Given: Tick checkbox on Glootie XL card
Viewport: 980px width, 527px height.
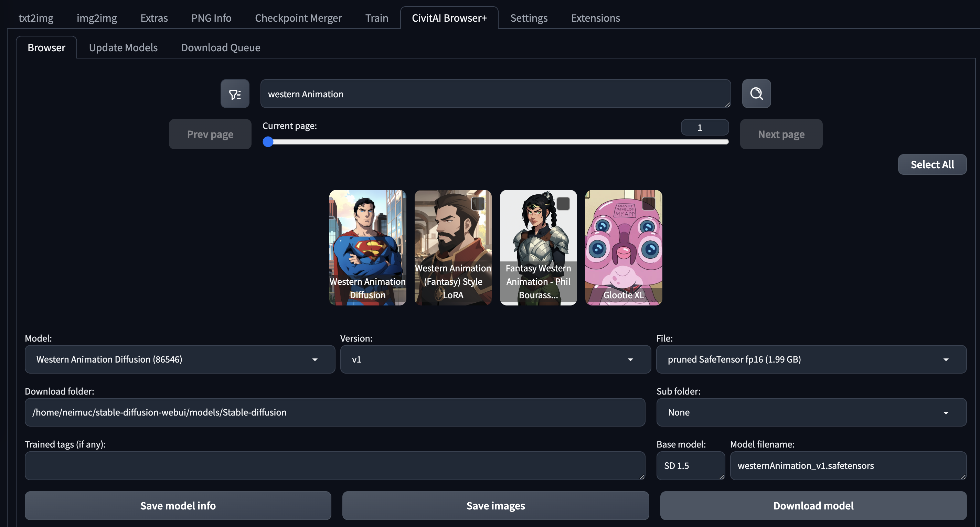Looking at the screenshot, I should 648,203.
